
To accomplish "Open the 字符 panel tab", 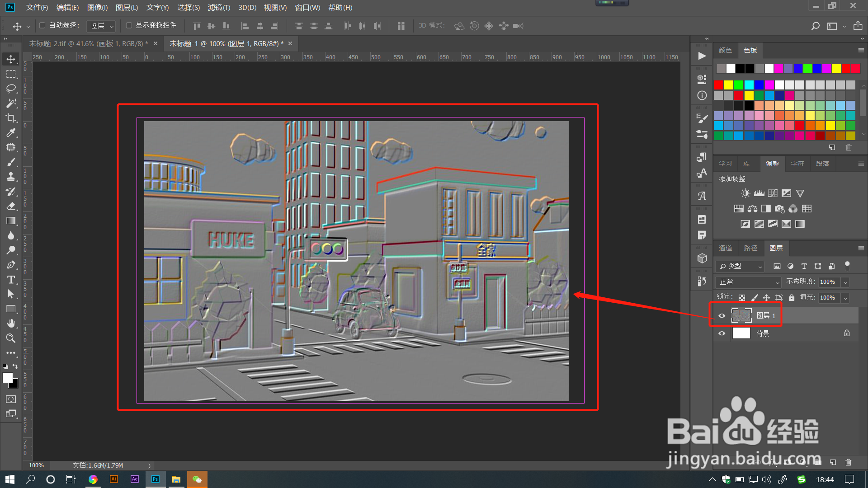I will coord(797,164).
